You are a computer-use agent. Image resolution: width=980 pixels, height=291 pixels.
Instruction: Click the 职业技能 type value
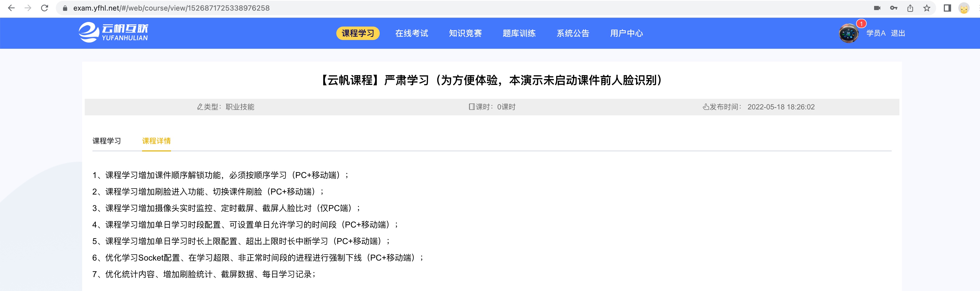point(240,107)
